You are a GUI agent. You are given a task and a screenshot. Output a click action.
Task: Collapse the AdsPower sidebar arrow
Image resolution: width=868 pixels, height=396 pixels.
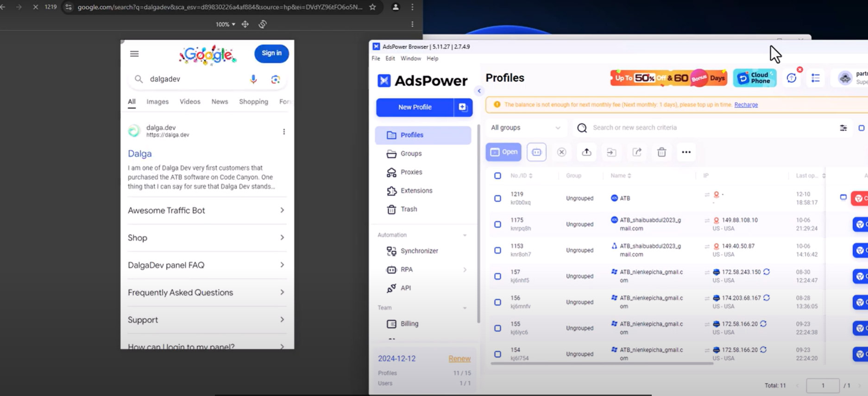click(479, 91)
